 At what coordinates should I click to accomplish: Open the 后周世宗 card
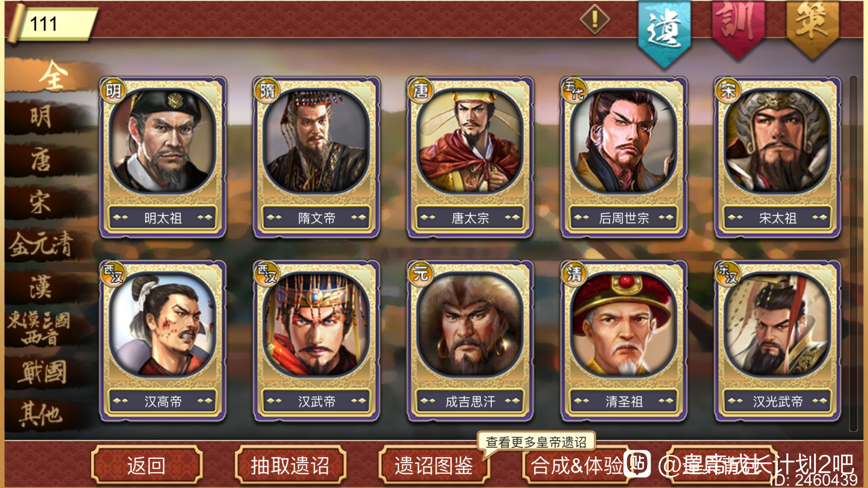(624, 157)
